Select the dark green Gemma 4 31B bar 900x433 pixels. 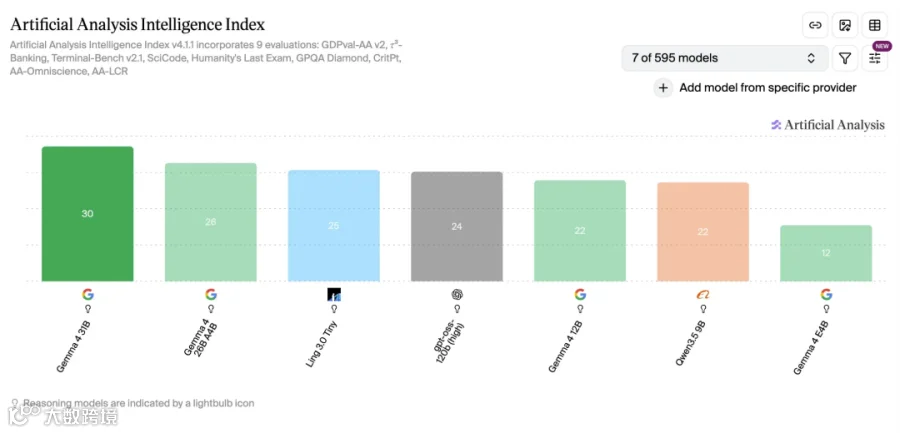87,214
